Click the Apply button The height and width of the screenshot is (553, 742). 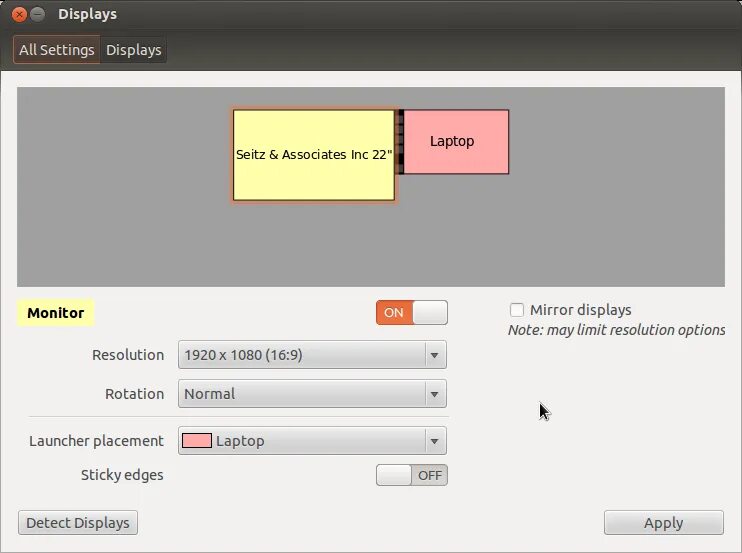point(663,523)
